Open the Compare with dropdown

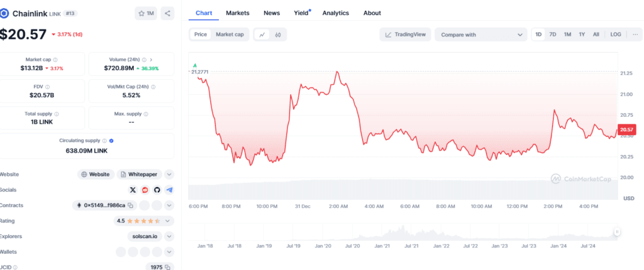480,35
